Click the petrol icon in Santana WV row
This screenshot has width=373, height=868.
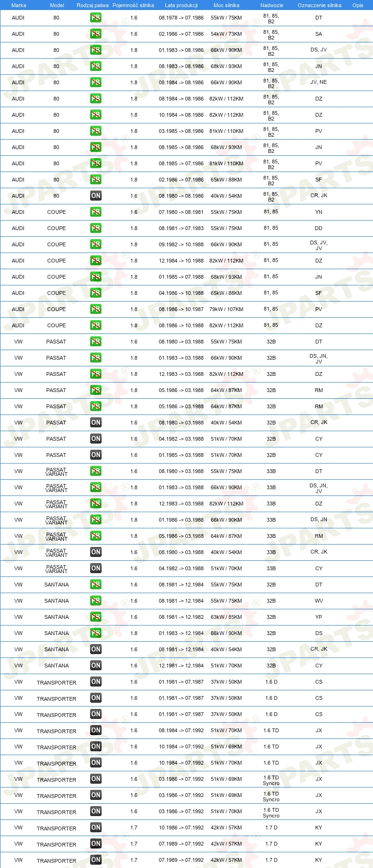pyautogui.click(x=96, y=601)
